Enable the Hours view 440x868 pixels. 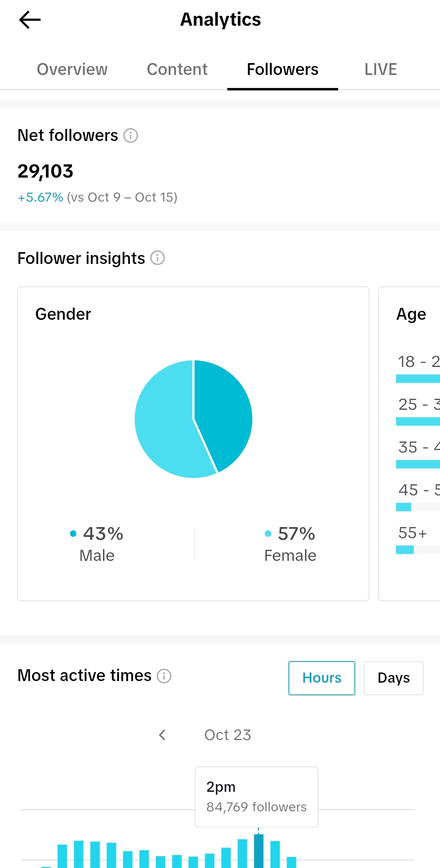point(321,678)
